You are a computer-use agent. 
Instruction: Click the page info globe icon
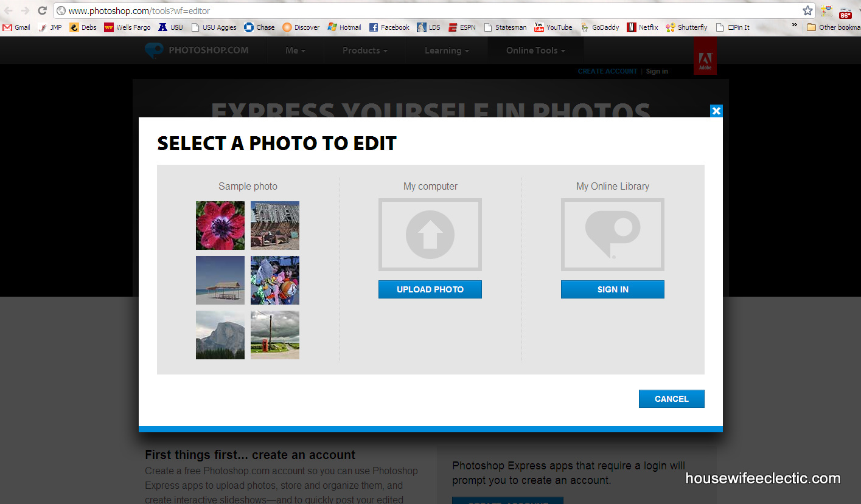tap(61, 10)
